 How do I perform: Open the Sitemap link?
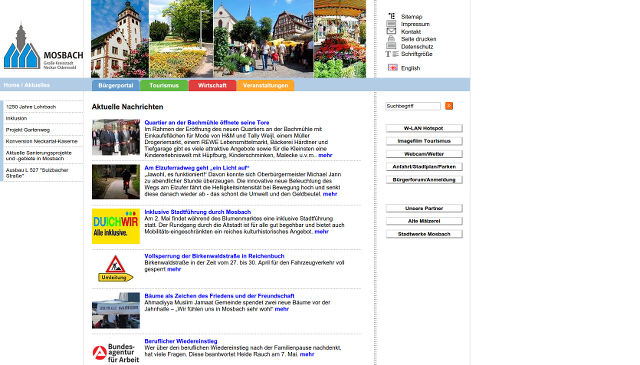coord(411,17)
